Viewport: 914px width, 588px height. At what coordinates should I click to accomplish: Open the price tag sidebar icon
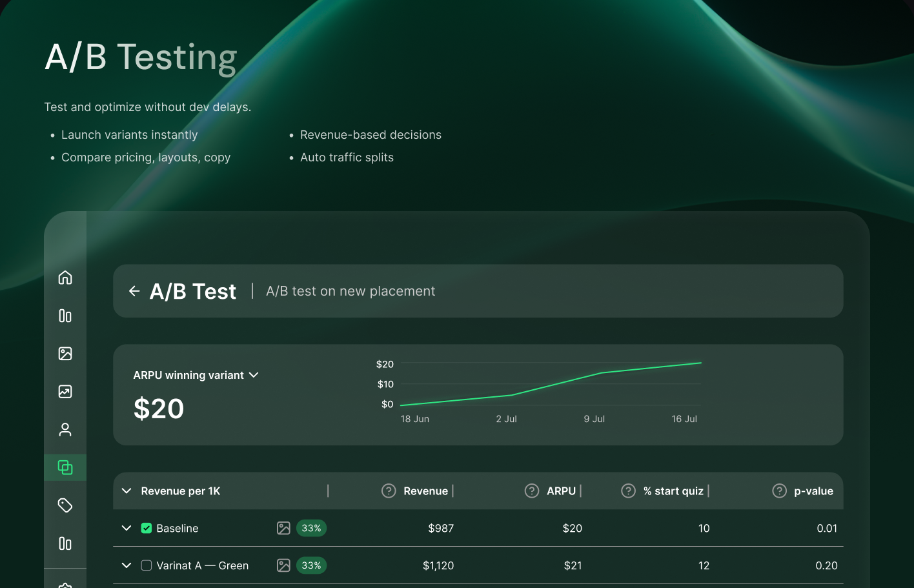65,505
